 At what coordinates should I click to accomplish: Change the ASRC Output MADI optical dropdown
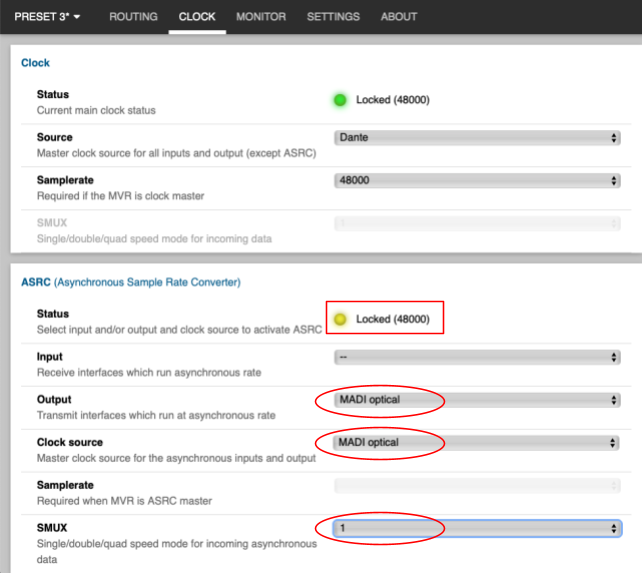[x=477, y=401]
